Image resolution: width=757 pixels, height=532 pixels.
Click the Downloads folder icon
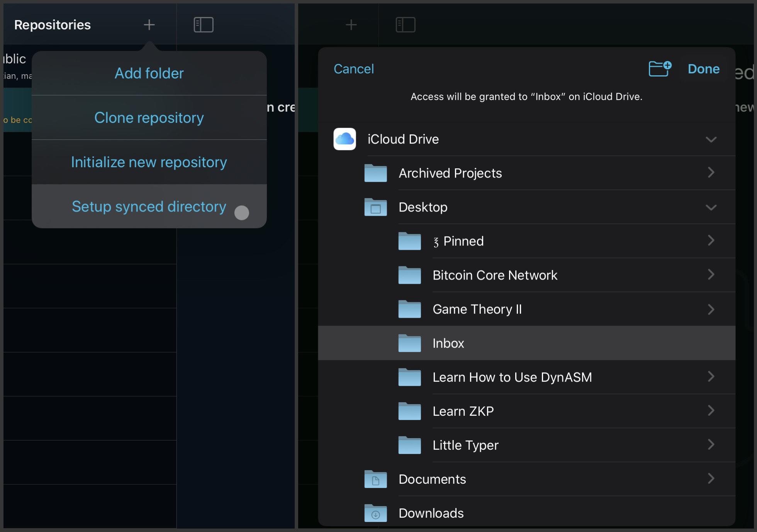tap(375, 513)
